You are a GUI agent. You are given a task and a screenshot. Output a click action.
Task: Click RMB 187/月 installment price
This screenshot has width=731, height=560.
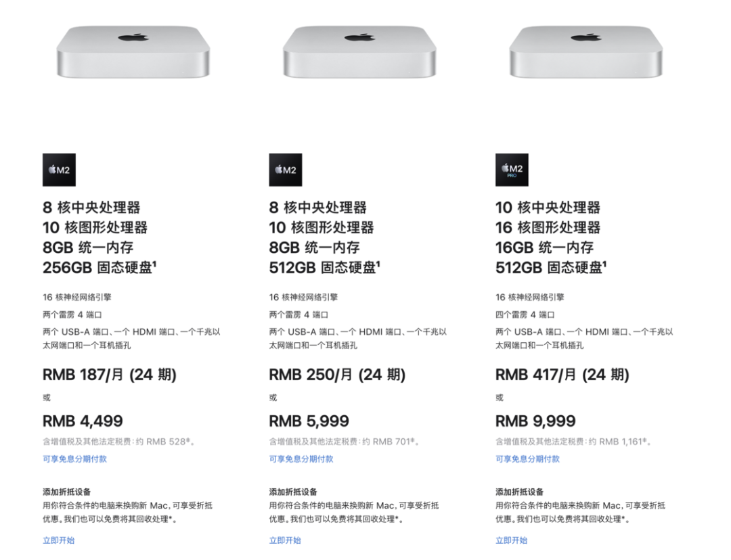[110, 375]
